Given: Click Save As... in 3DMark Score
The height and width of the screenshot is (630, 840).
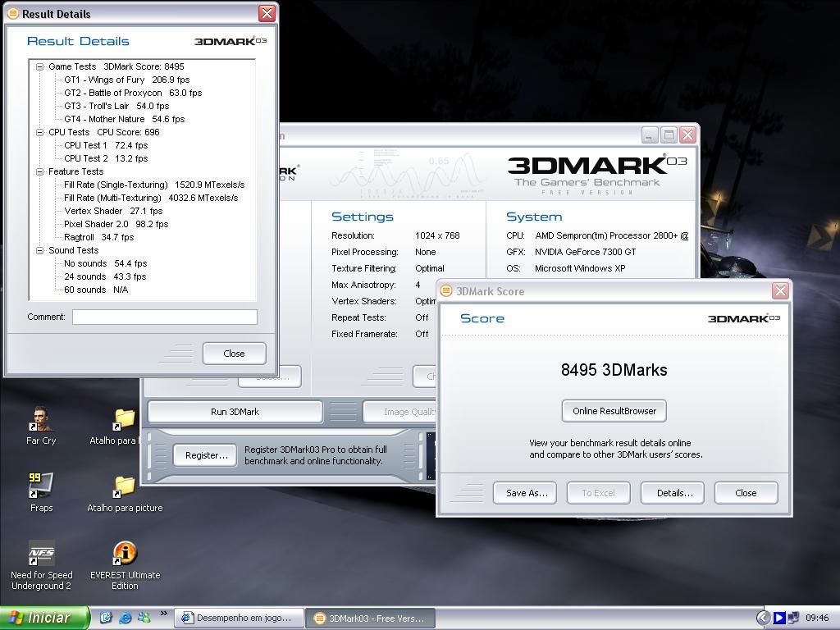Looking at the screenshot, I should pyautogui.click(x=527, y=493).
